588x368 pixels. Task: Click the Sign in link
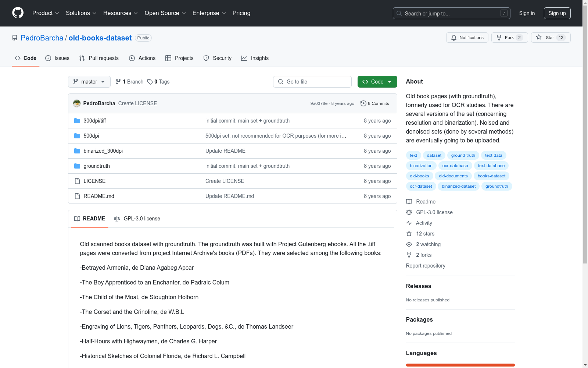tap(527, 13)
